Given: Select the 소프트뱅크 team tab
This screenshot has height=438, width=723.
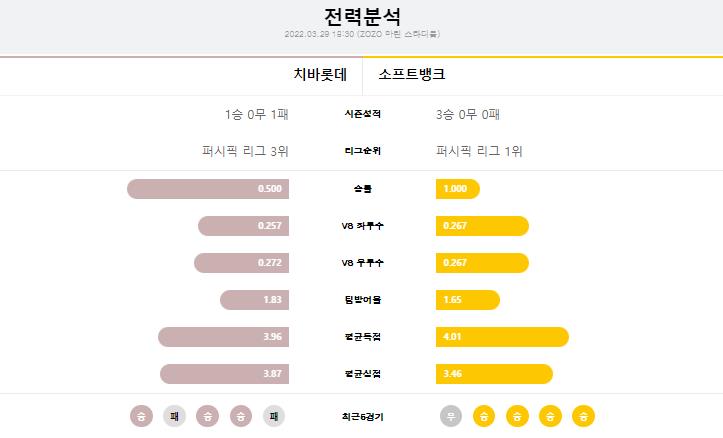Looking at the screenshot, I should [x=412, y=74].
